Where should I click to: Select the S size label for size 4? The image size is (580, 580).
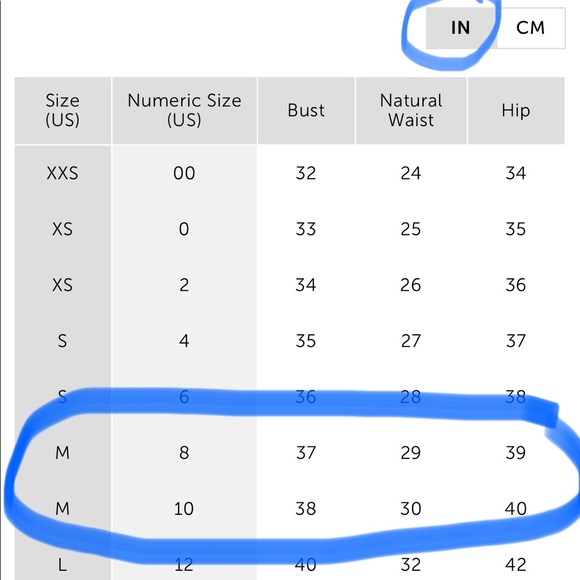63,341
